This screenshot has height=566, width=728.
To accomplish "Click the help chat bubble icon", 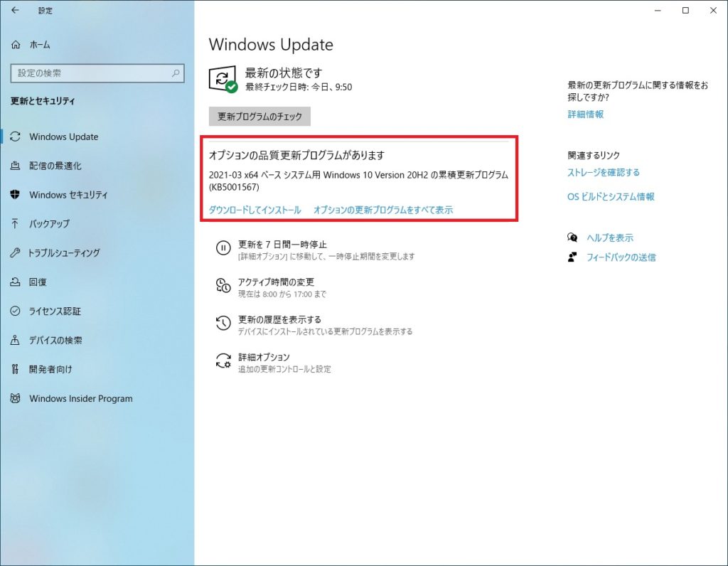I will click(572, 237).
